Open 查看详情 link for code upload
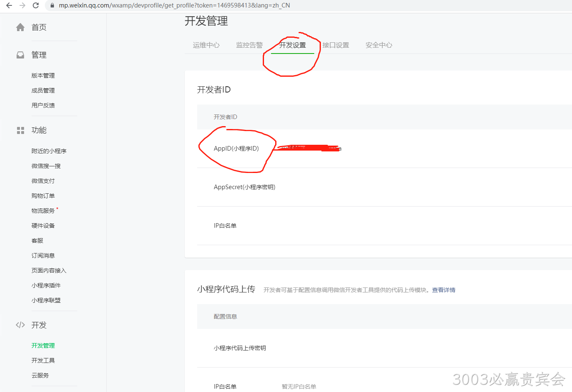 tap(444, 290)
